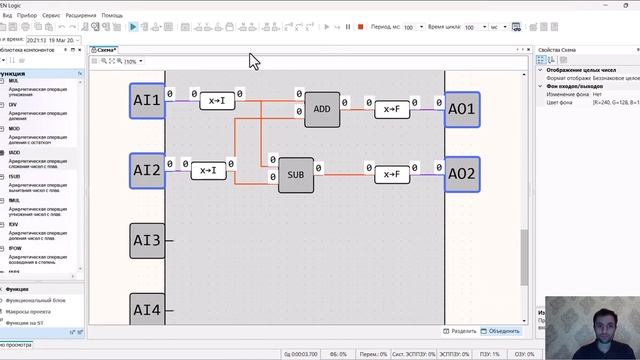Click the Save icon in main toolbar
This screenshot has height=360, width=640.
(x=13, y=27)
